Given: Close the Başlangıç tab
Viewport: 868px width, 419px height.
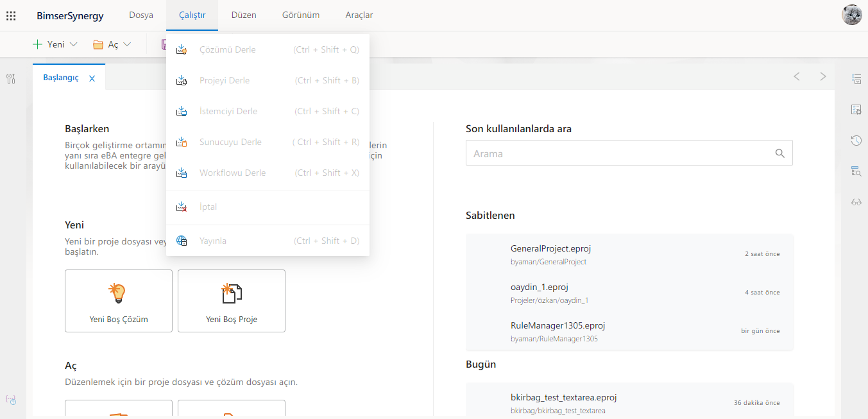Looking at the screenshot, I should 92,78.
